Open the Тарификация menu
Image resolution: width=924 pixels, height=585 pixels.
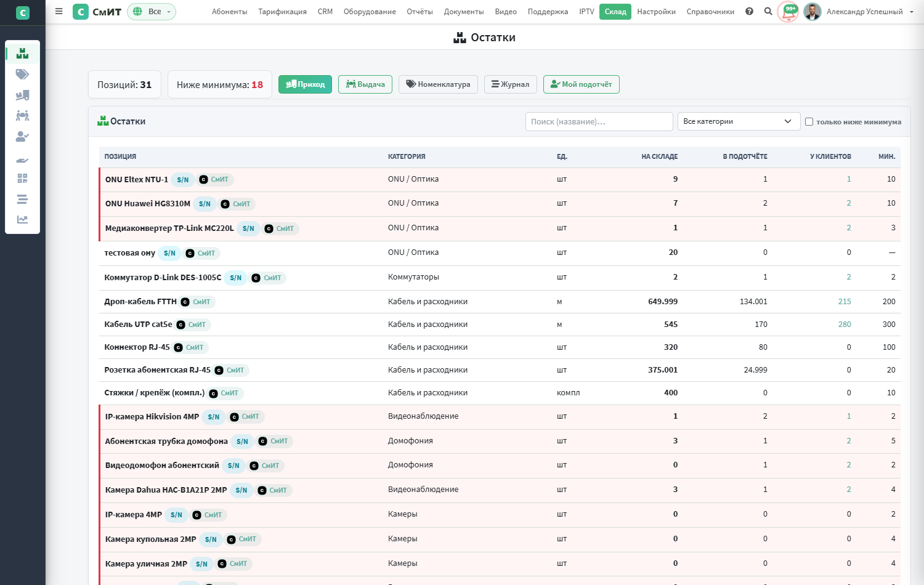coord(283,12)
